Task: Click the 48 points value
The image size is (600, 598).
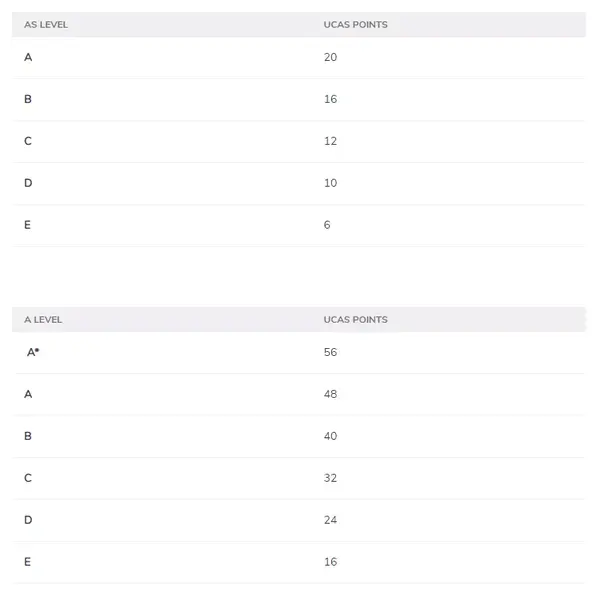Action: (x=330, y=394)
